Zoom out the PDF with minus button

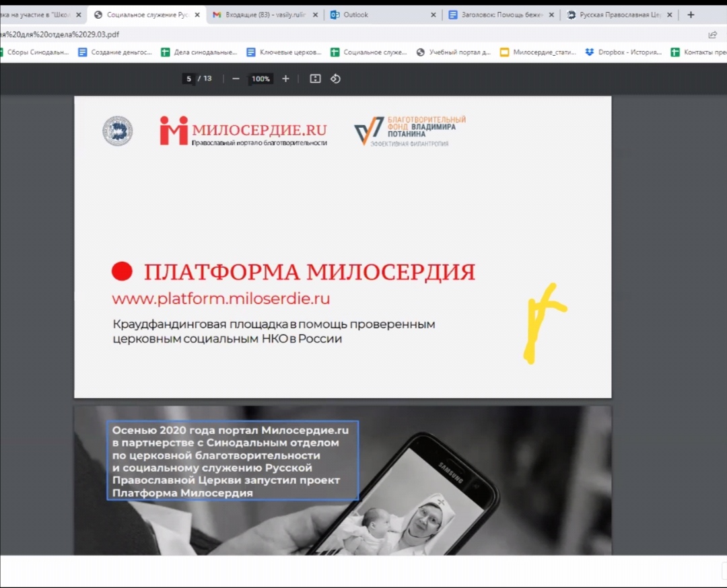click(x=236, y=79)
